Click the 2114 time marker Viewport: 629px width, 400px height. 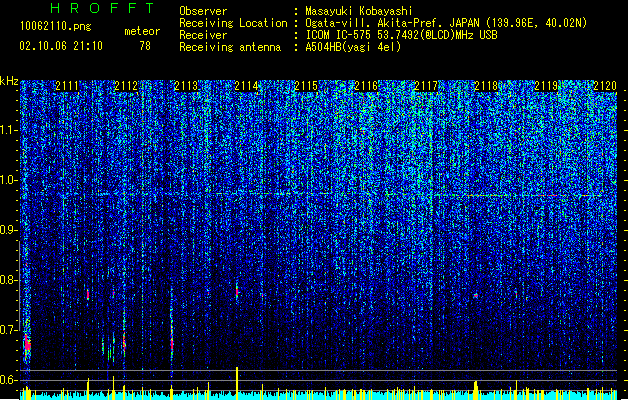[246, 86]
